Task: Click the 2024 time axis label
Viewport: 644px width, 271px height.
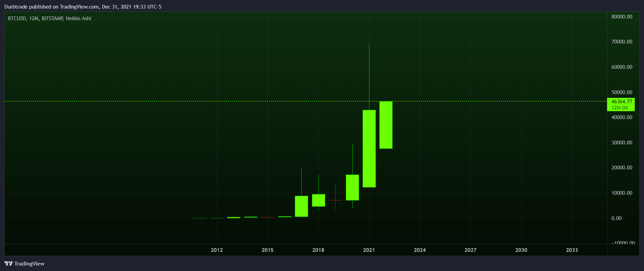Action: (x=420, y=250)
